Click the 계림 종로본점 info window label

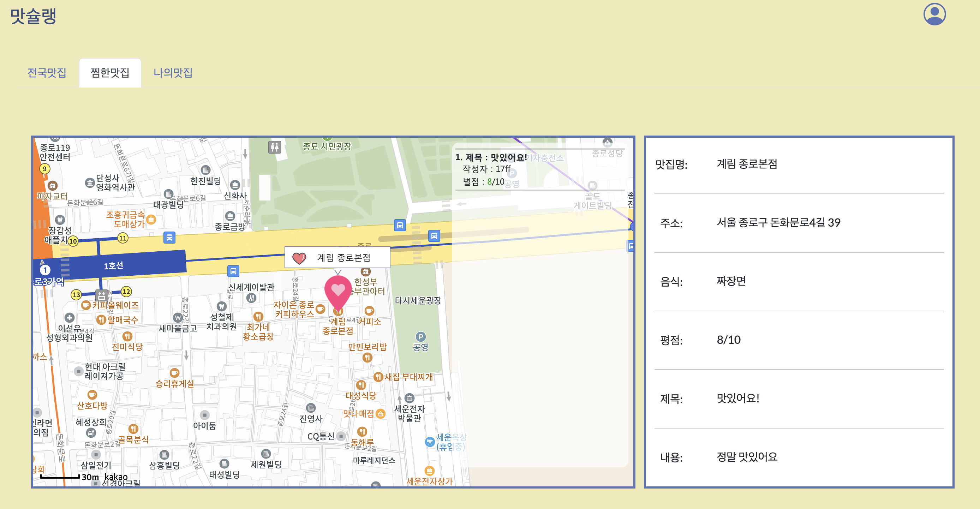(x=343, y=258)
